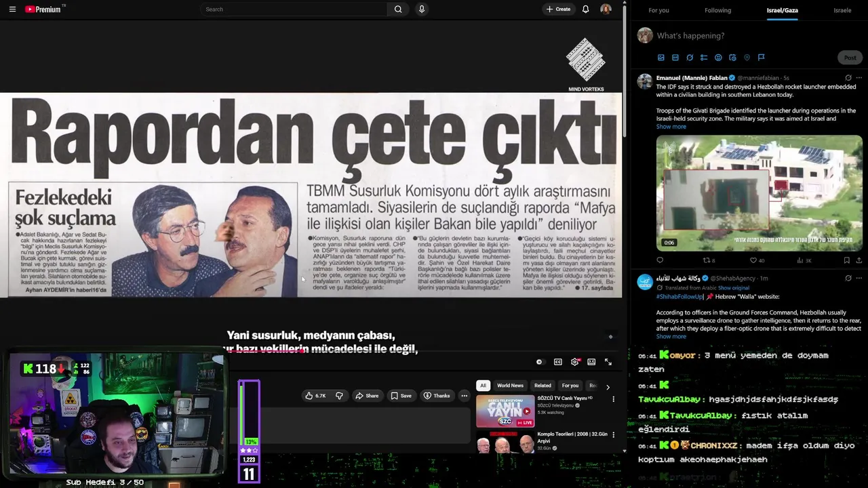
Task: Save the video to a playlist
Action: point(401,396)
